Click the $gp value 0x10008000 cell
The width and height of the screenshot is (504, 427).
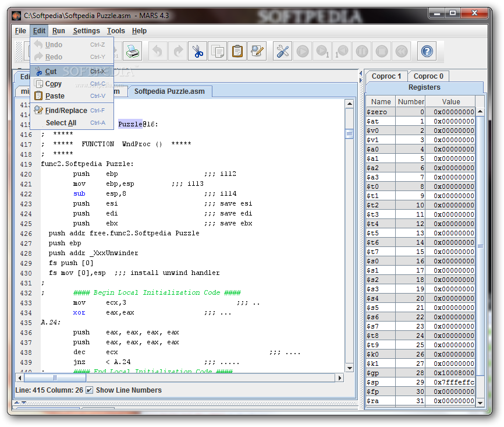pos(450,373)
